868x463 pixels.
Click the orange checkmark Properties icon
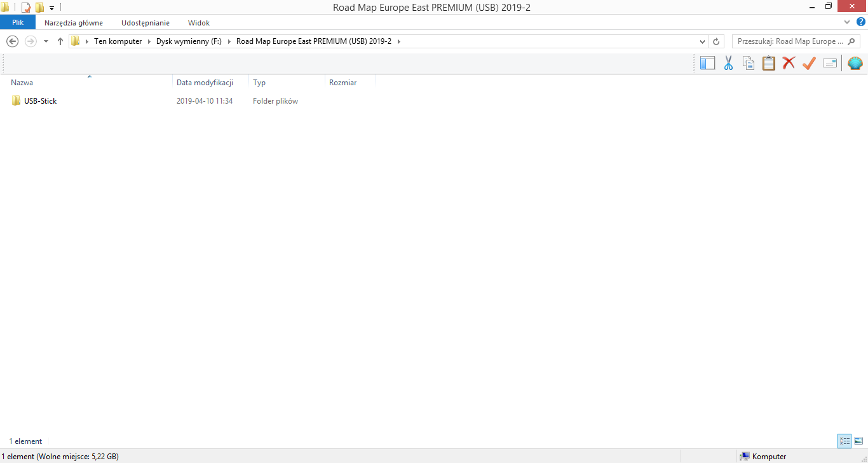[x=809, y=63]
